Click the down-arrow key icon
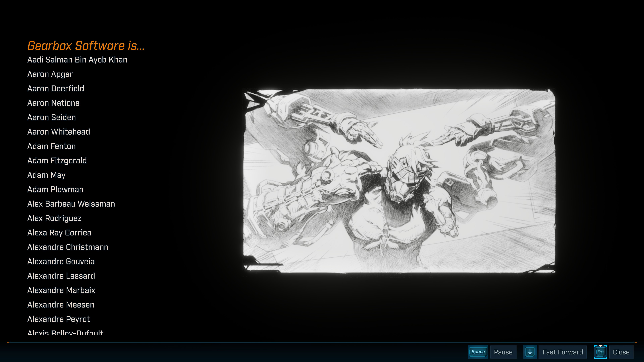644x362 pixels. (530, 352)
